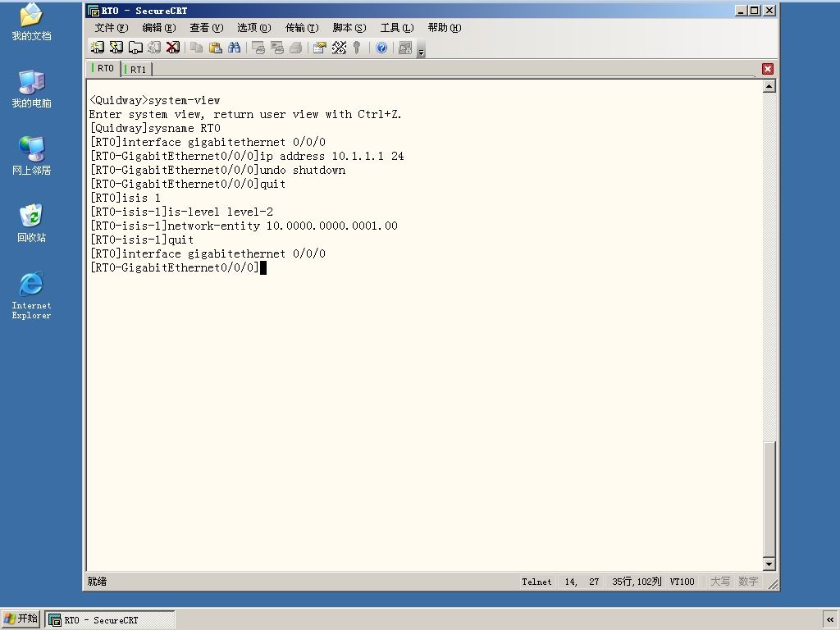Click the VT100 status bar entry

pyautogui.click(x=682, y=582)
